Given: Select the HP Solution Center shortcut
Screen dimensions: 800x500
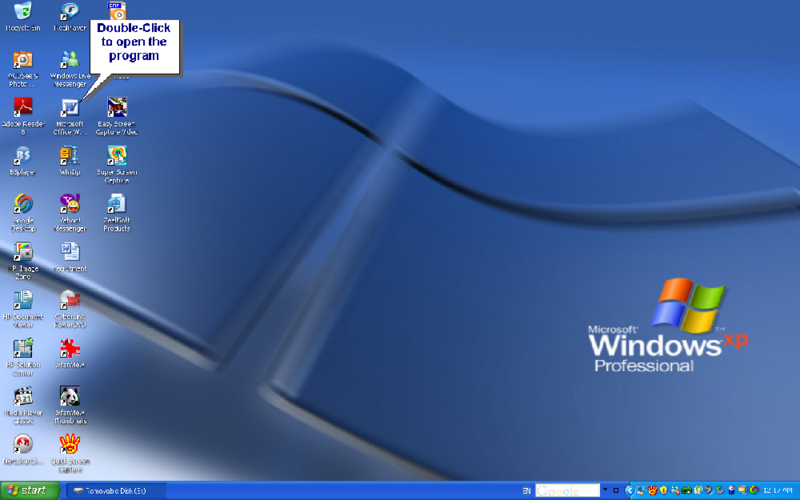Looking at the screenshot, I should 23,357.
